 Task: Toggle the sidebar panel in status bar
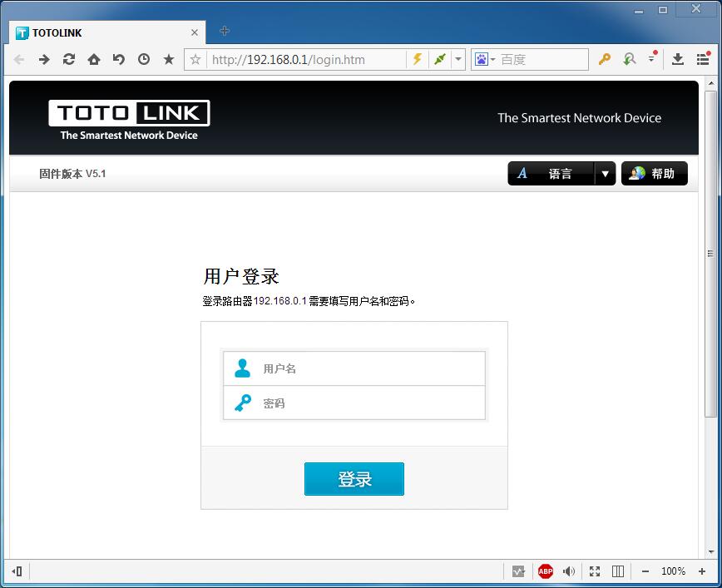pyautogui.click(x=17, y=571)
